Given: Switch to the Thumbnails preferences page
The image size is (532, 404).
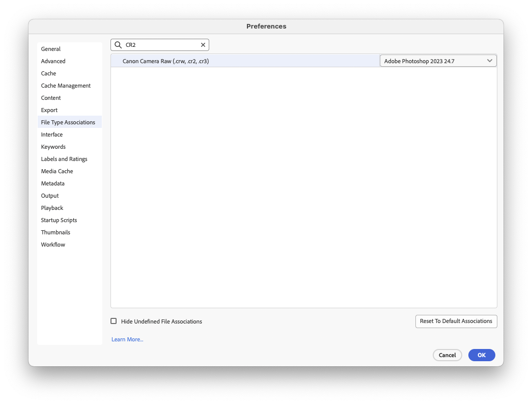Looking at the screenshot, I should click(x=55, y=232).
